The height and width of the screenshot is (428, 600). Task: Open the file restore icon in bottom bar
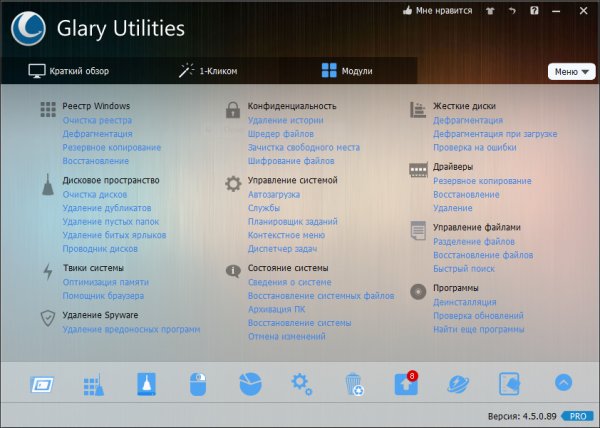pos(510,384)
